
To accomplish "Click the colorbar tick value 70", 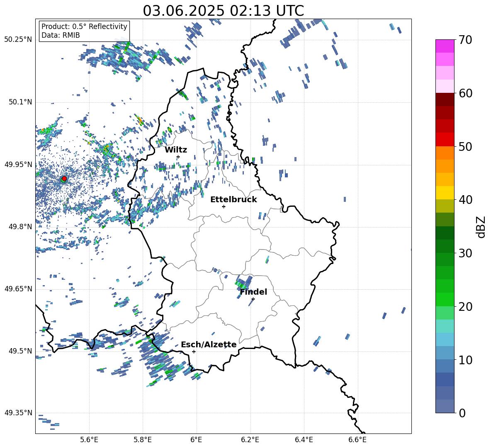I will coord(465,40).
